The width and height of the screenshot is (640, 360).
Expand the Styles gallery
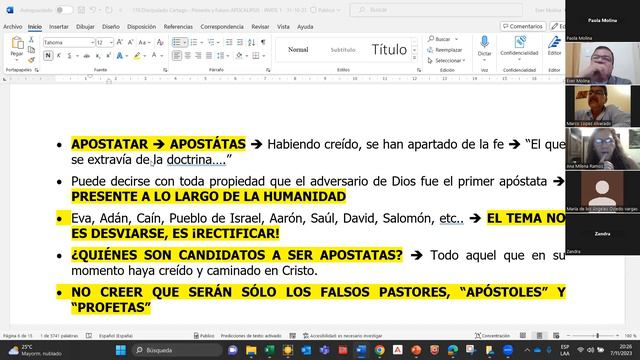tap(414, 58)
